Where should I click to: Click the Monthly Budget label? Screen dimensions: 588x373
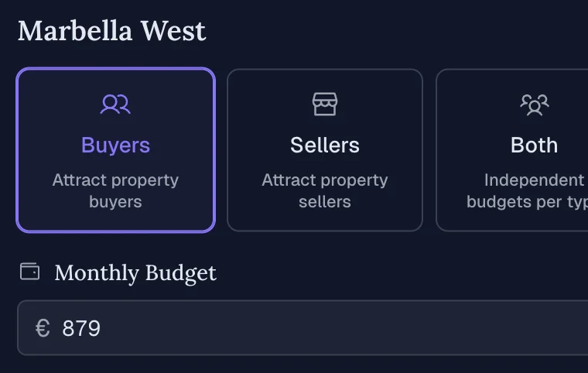(x=135, y=272)
